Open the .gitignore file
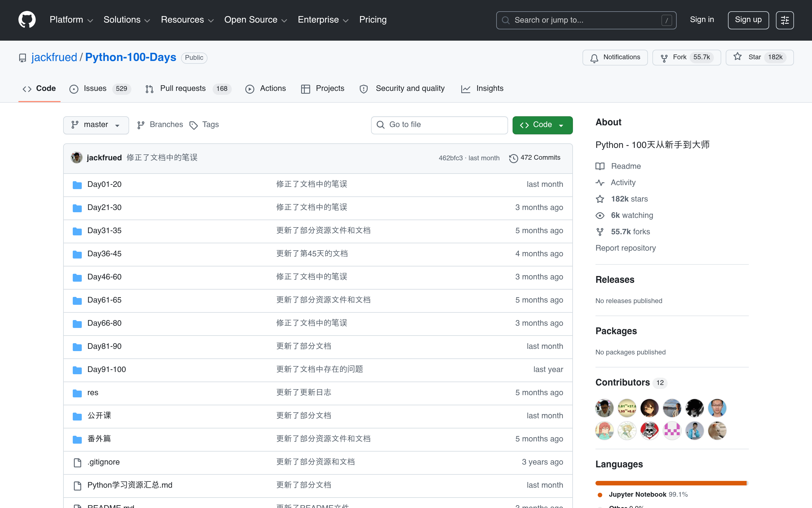The height and width of the screenshot is (508, 812). coord(103,462)
